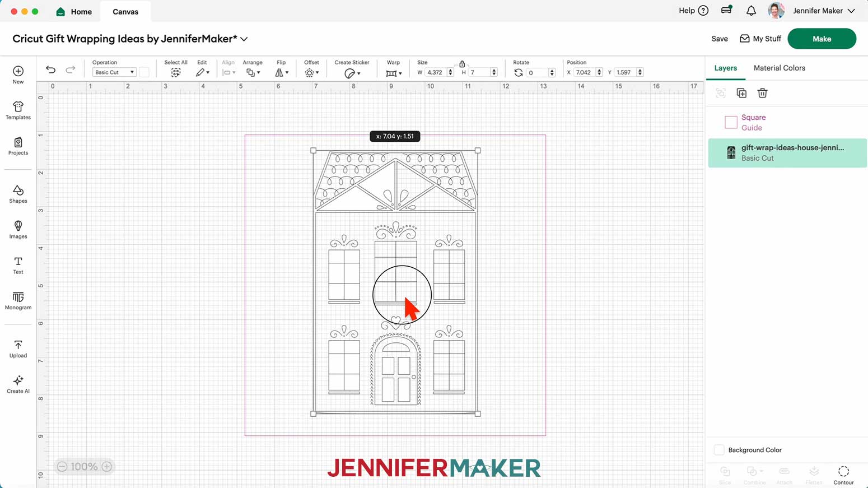Toggle the Background Color checkbox
868x488 pixels.
coord(719,450)
